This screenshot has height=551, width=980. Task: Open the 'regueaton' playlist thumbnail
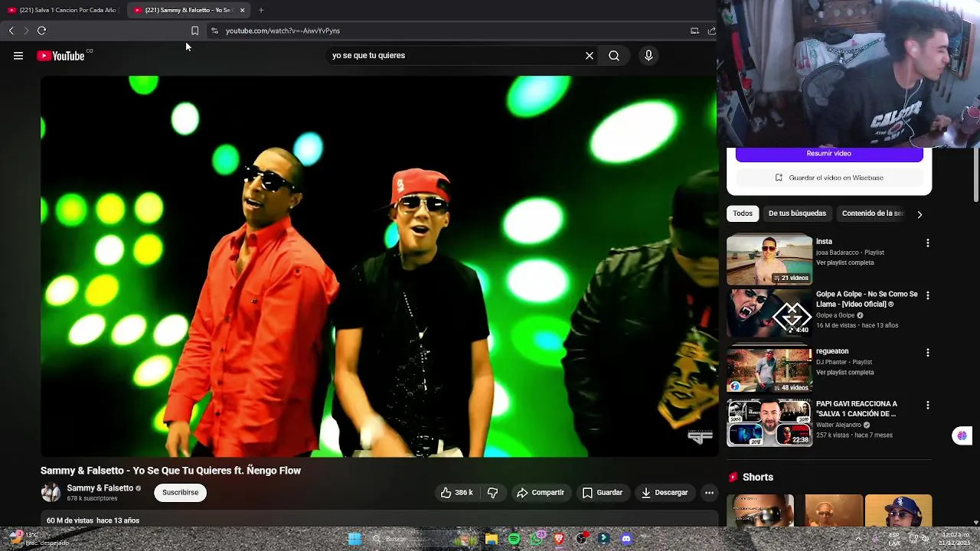tap(769, 370)
